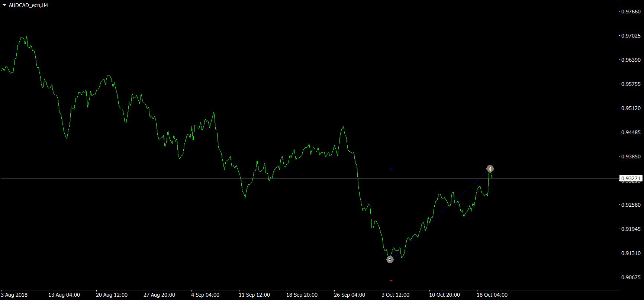Click the small blue take-profit dash marker
The image size is (644, 300).
391,169
